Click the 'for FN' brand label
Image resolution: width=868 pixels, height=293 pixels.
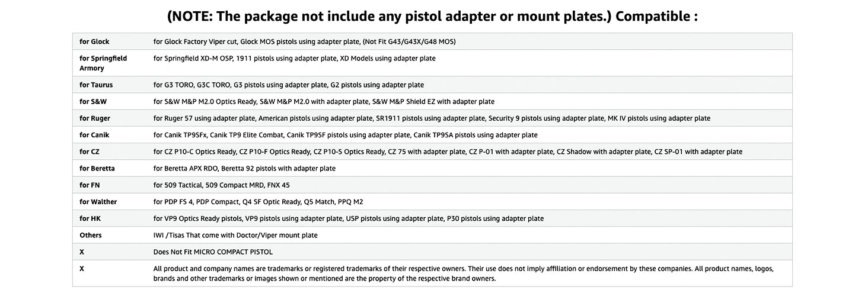pos(90,185)
